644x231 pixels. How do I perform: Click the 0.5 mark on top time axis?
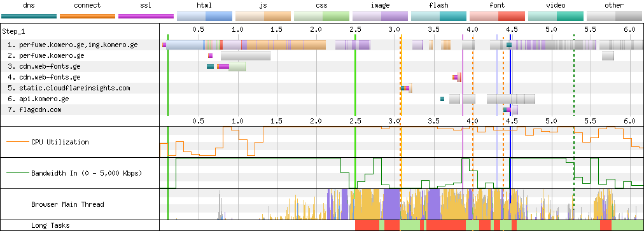pyautogui.click(x=199, y=30)
